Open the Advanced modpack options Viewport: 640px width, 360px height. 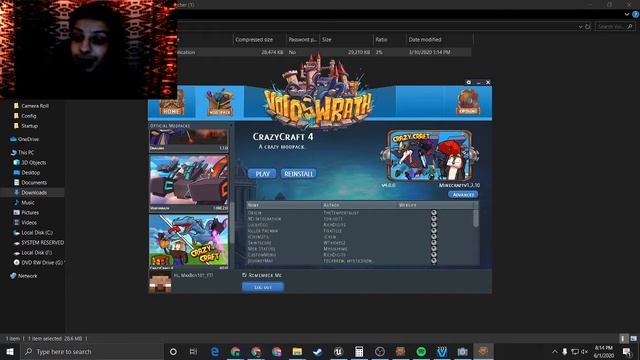pos(463,195)
